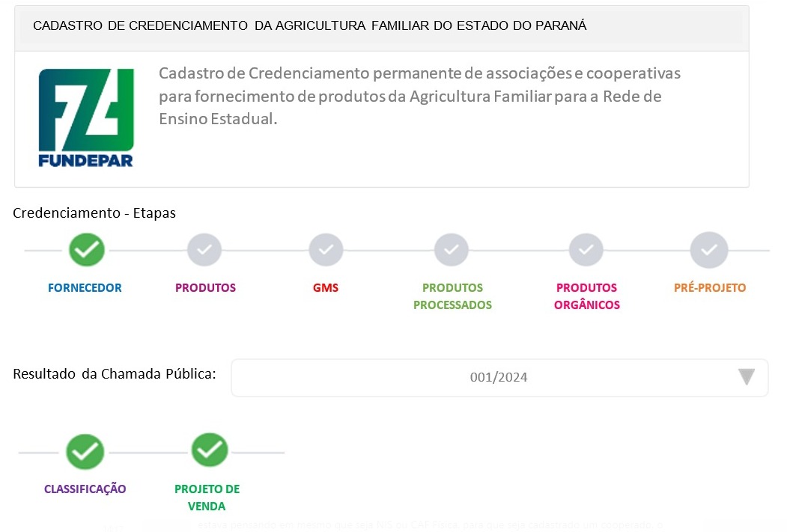Click the Cadastro de Credenciamento header title
The image size is (787, 532).
(310, 25)
